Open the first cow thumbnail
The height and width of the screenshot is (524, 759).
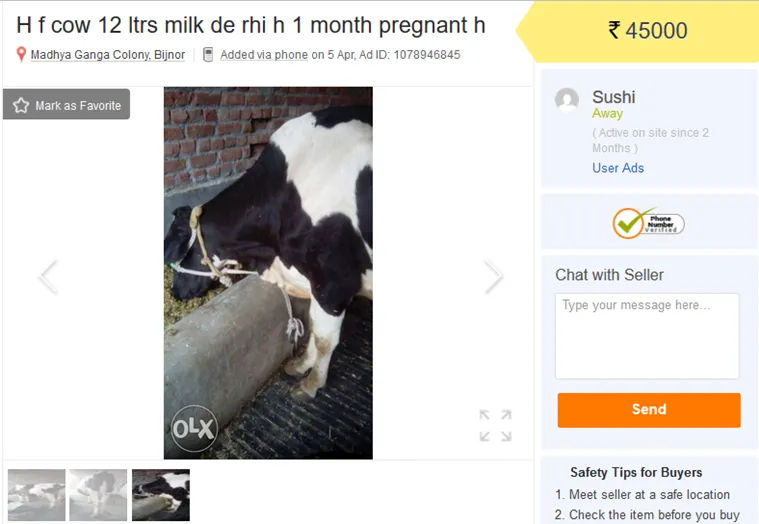(x=36, y=494)
